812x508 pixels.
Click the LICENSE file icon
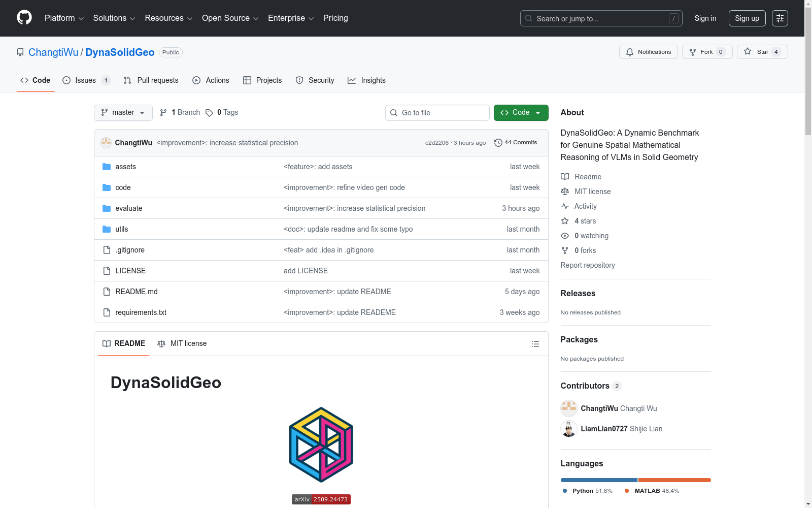click(107, 271)
